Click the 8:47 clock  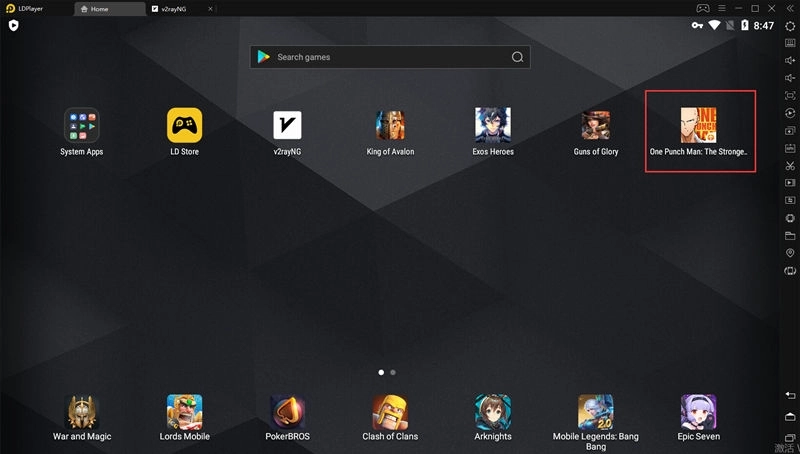[x=764, y=26]
